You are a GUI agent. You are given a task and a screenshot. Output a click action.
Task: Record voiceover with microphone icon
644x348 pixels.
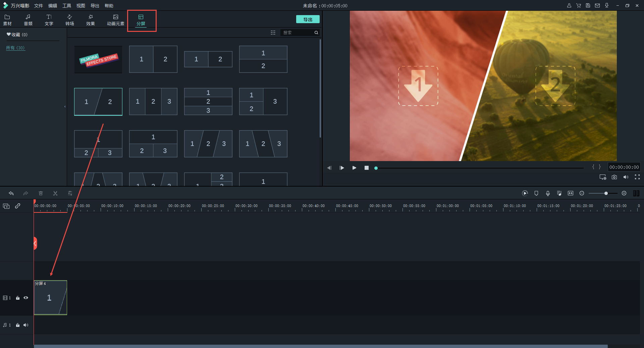point(548,193)
